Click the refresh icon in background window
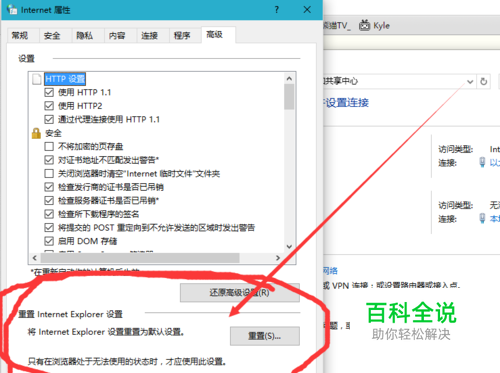The image size is (500, 373). pos(484,81)
